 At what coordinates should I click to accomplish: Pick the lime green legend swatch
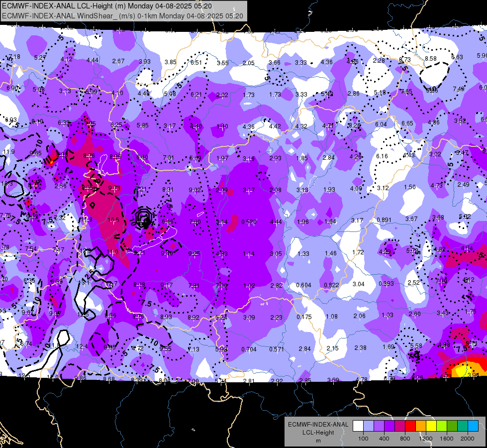tap(442, 426)
